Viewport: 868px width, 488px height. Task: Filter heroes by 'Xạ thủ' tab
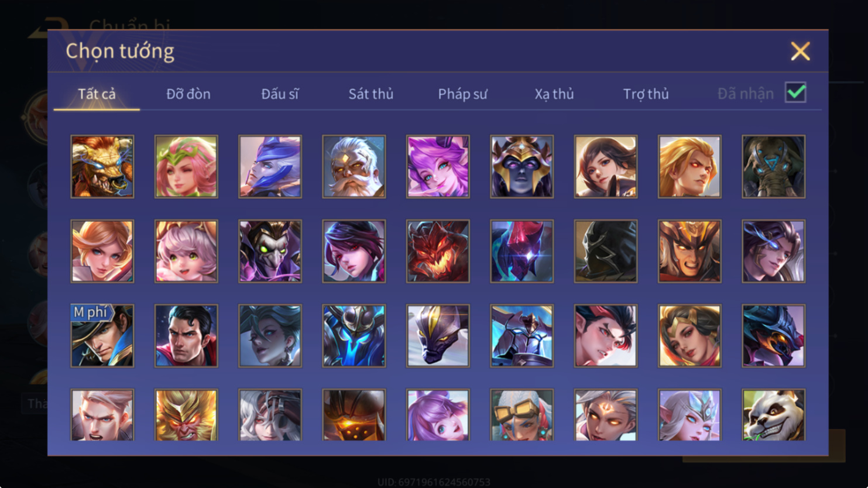(x=554, y=94)
